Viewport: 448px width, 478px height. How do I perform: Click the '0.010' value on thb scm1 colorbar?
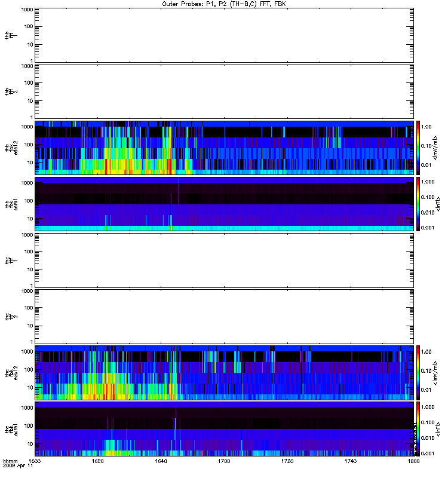pyautogui.click(x=428, y=213)
